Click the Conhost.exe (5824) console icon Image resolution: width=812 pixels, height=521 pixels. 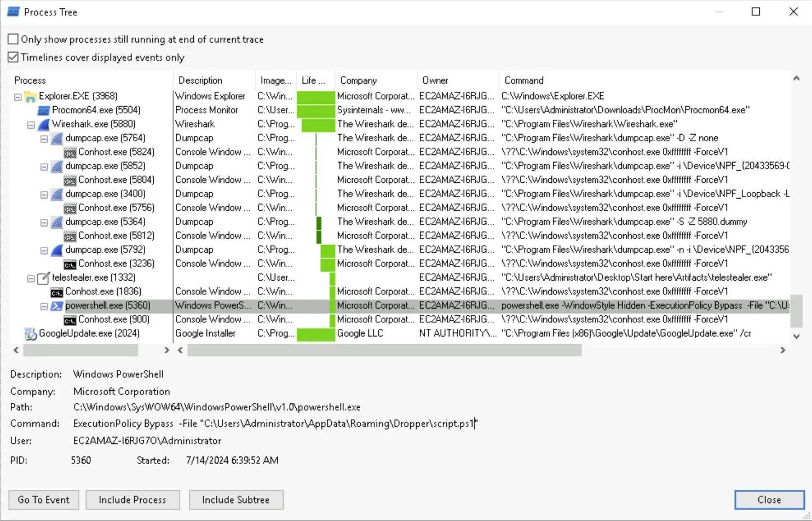(x=70, y=152)
